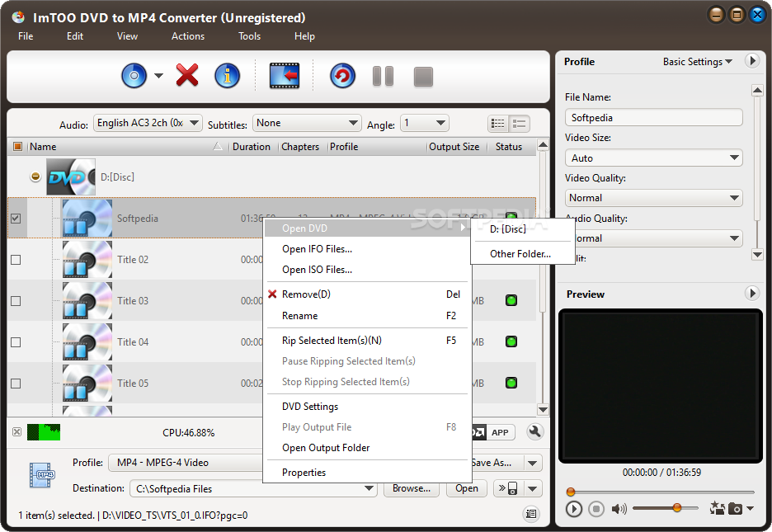
Task: Open the log list icon in status bar
Action: 531,514
